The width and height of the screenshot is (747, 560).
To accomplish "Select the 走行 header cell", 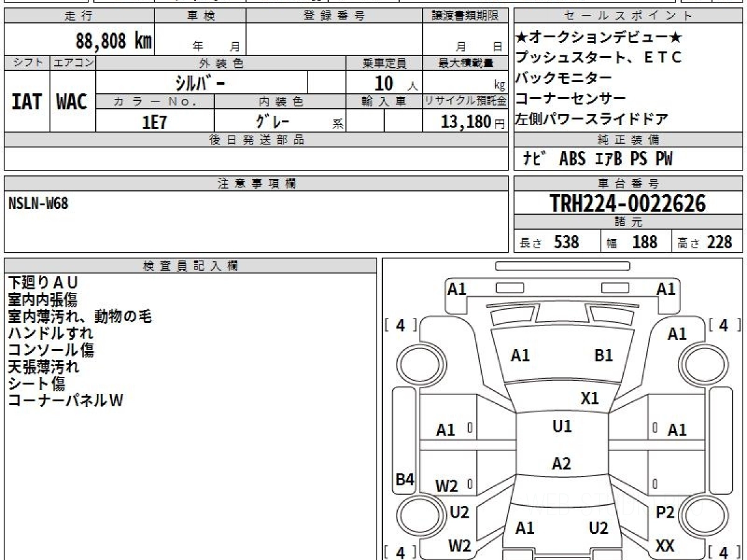I will click(79, 16).
